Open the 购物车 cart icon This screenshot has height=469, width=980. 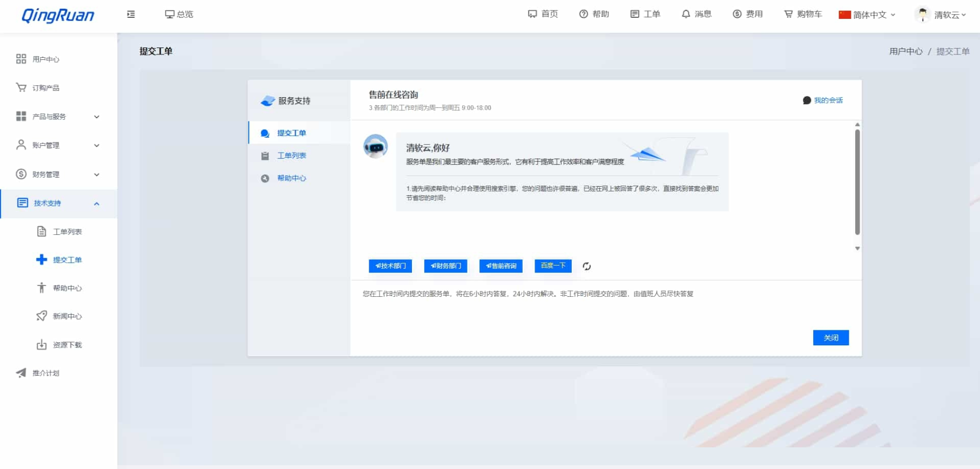788,14
